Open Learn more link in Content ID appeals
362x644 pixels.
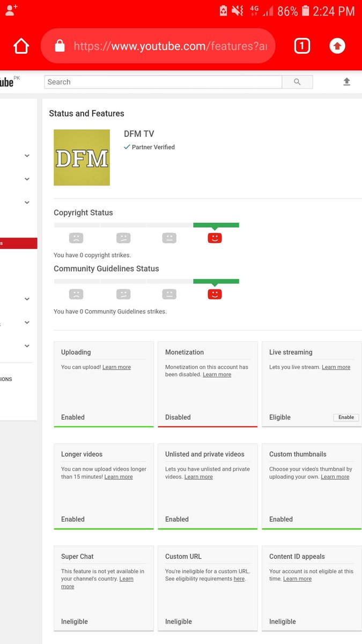pos(297,579)
